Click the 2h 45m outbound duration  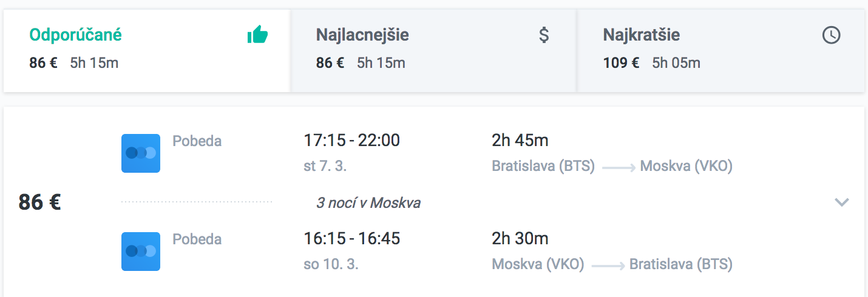pos(520,141)
